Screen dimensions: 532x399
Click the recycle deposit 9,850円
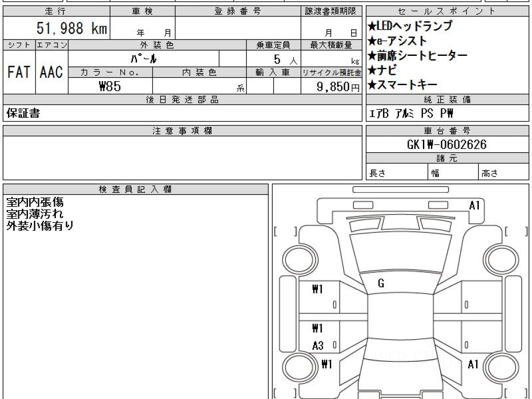click(x=338, y=86)
